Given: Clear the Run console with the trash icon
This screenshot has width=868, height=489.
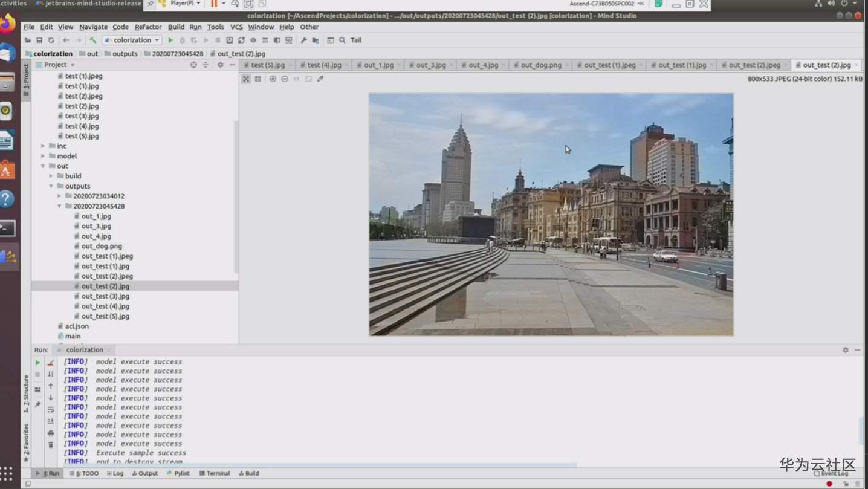Looking at the screenshot, I should pos(51,445).
